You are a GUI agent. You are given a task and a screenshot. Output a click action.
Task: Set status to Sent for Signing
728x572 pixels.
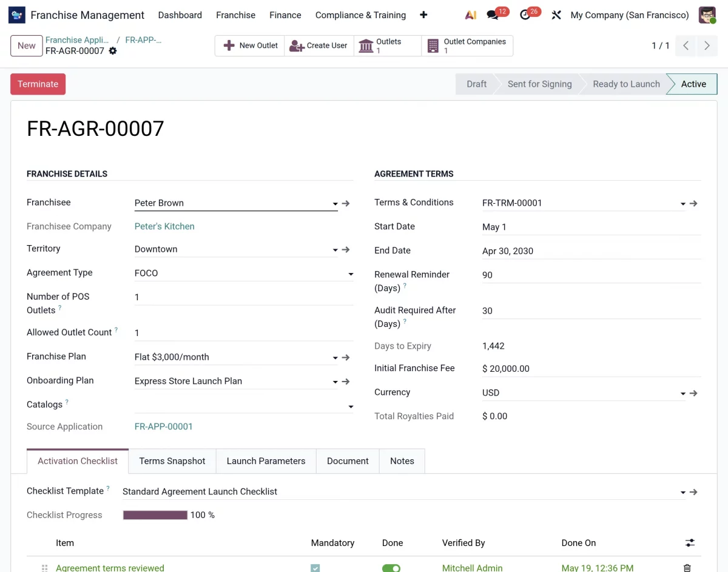(x=539, y=84)
